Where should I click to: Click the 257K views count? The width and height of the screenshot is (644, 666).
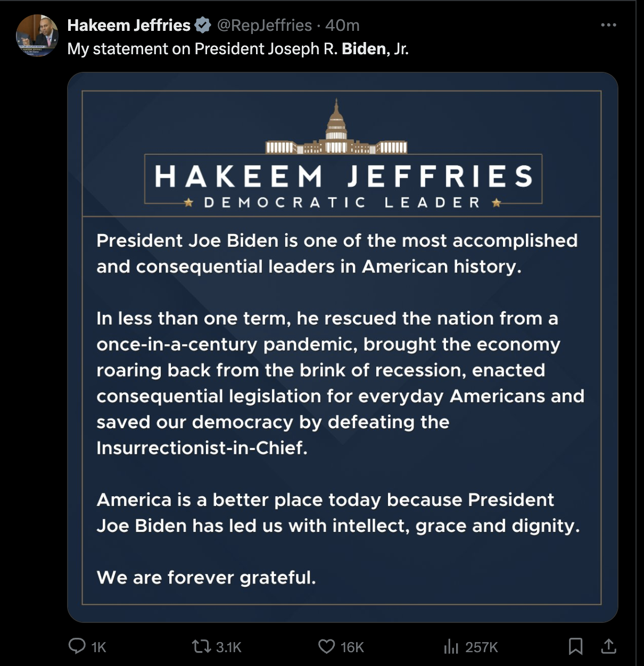[478, 647]
